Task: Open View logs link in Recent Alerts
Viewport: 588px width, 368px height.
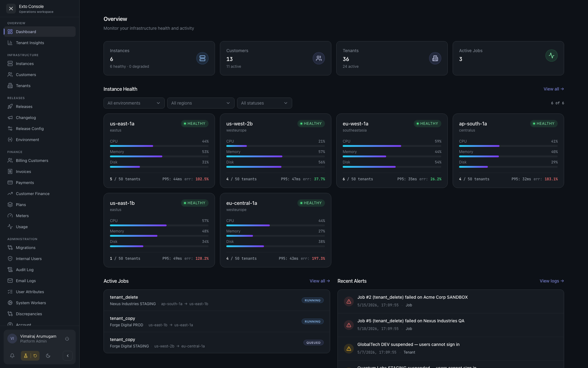Action: click(x=552, y=281)
